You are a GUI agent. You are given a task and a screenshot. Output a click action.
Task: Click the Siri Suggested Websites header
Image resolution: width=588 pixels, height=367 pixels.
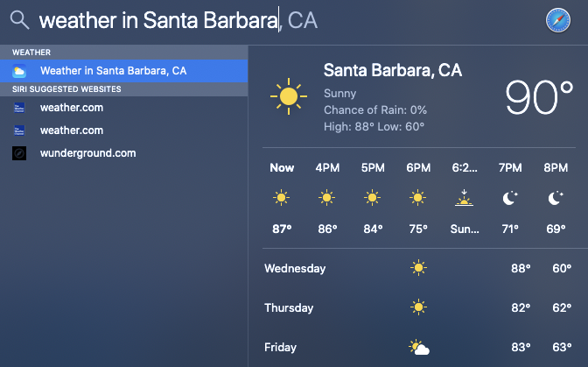(66, 89)
